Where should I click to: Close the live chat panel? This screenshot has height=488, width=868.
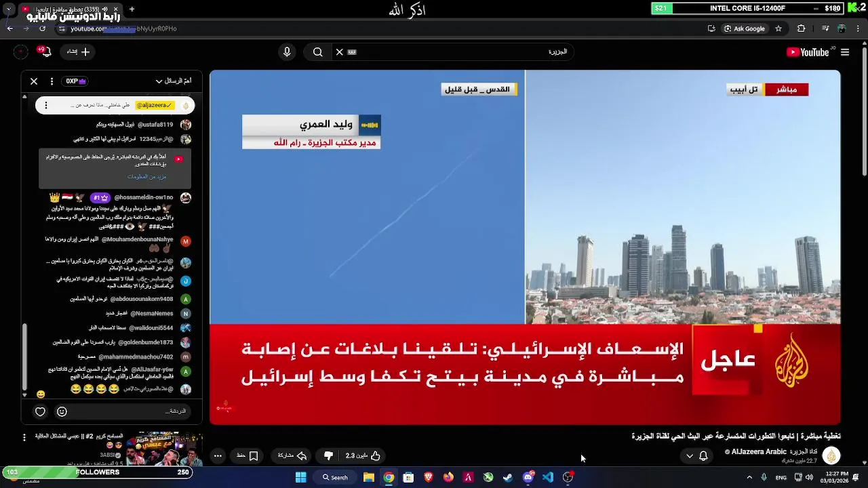[x=34, y=81]
